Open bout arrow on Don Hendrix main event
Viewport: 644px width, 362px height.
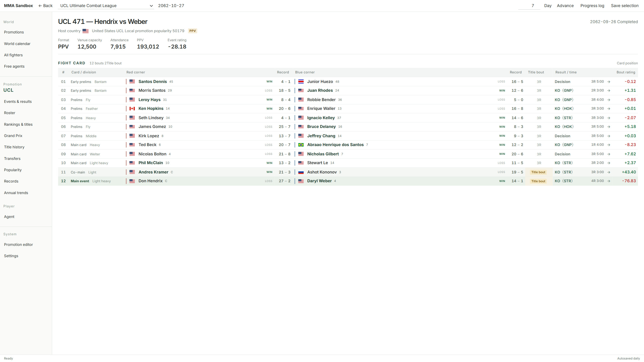(x=609, y=181)
